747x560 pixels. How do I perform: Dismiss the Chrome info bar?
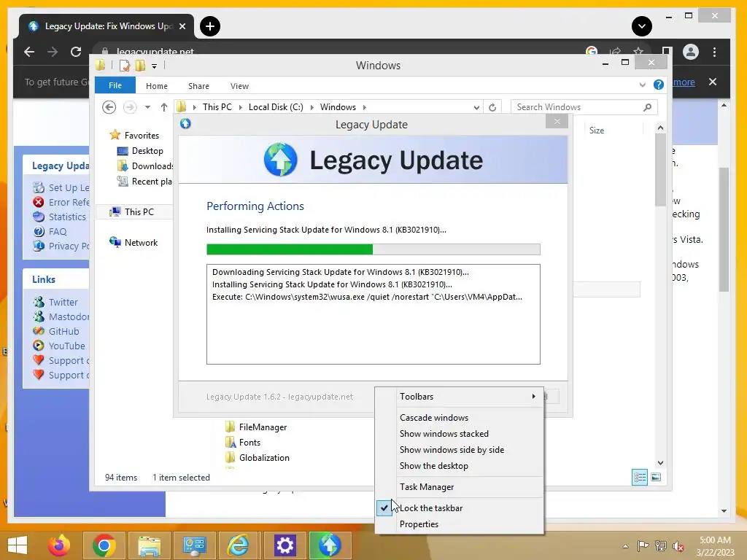point(713,82)
